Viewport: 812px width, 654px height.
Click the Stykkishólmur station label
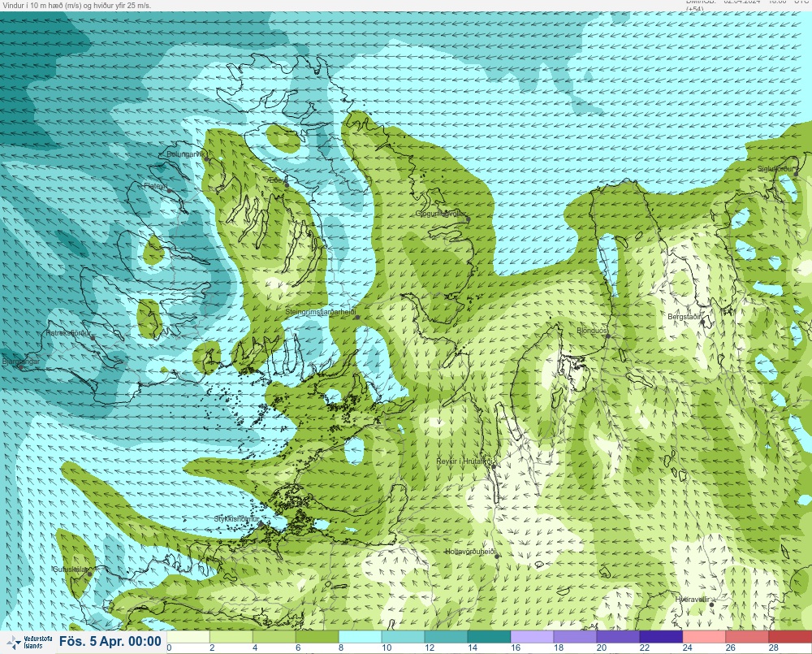237,519
